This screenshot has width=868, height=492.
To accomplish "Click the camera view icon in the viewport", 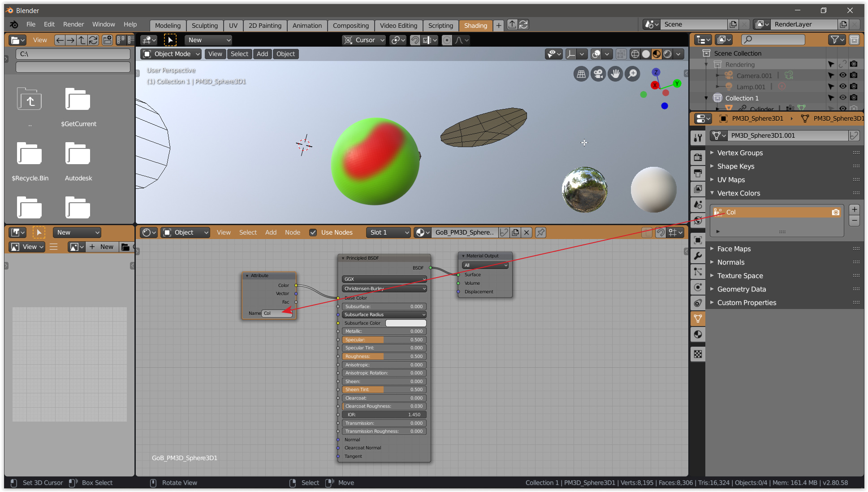I will (x=598, y=74).
